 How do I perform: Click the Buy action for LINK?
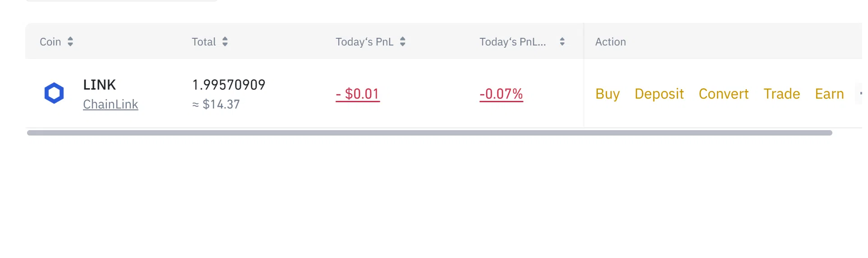(x=607, y=94)
